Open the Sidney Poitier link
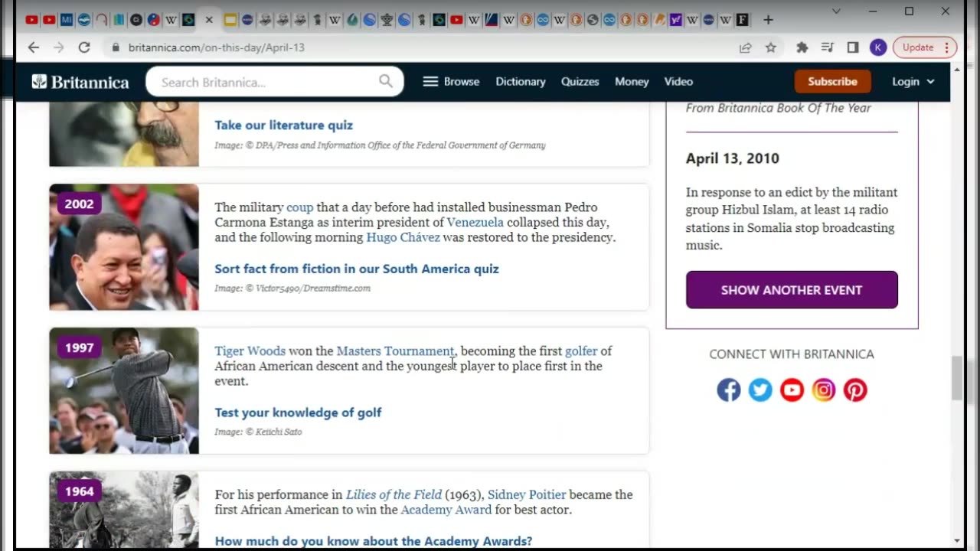 [x=527, y=495]
